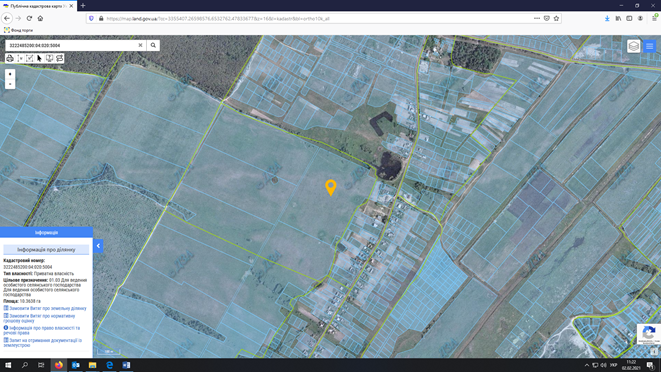Select the area selection tool icon
Image resolution: width=661 pixels, height=372 pixels.
[30, 58]
